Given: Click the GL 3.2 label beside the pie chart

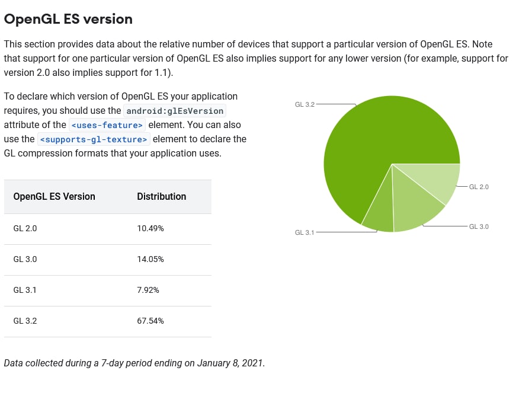Looking at the screenshot, I should 305,104.
